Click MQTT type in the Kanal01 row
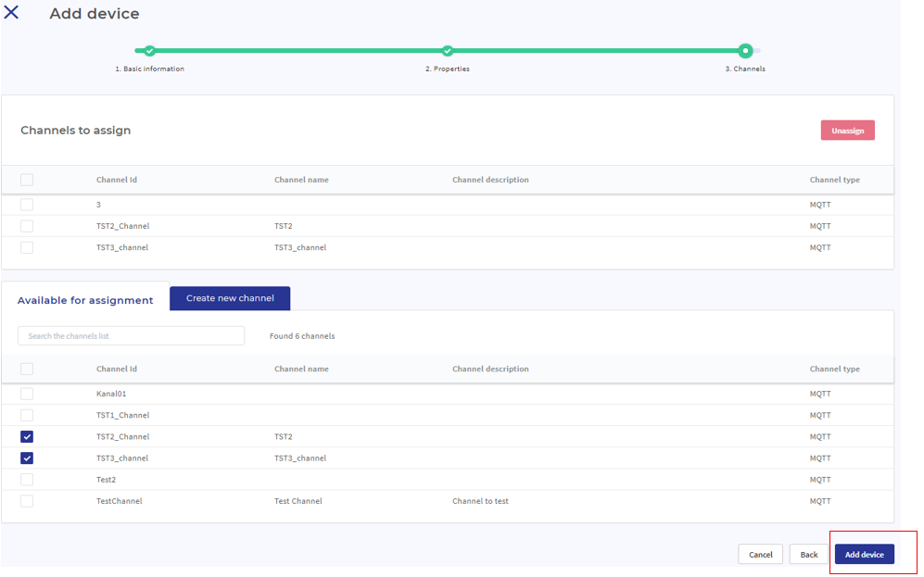 pyautogui.click(x=820, y=394)
